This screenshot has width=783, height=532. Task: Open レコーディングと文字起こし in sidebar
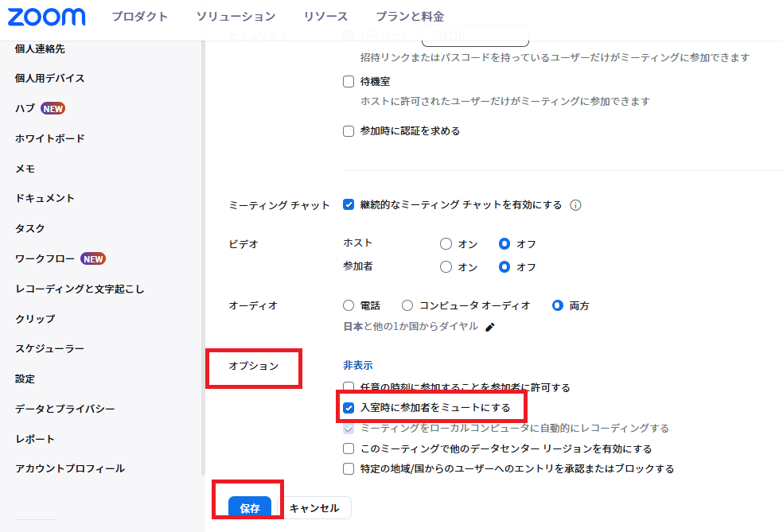coord(80,289)
